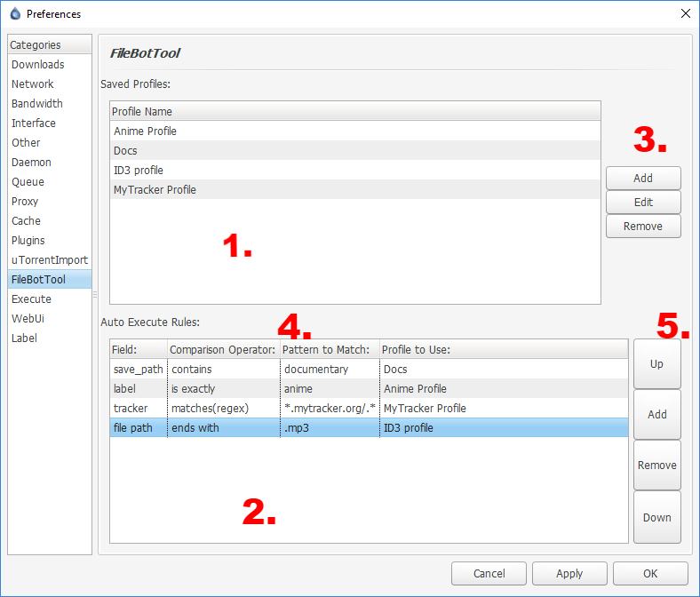Select the Docs profile cell in rules
Viewport: 700px width, 597px height.
tap(504, 370)
